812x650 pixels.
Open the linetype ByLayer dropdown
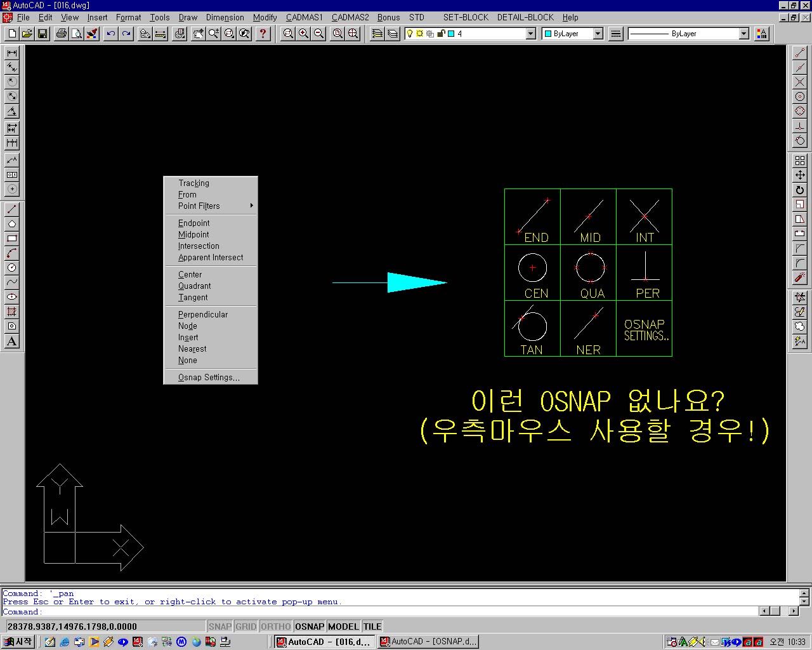pyautogui.click(x=744, y=34)
